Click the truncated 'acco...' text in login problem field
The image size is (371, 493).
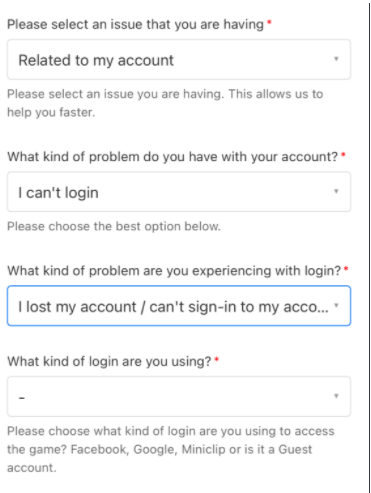point(306,307)
